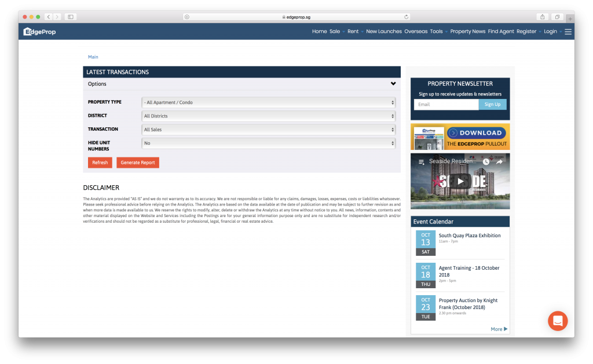The width and height of the screenshot is (593, 364).
Task: Play the Seaside Residences video
Action: (x=460, y=181)
